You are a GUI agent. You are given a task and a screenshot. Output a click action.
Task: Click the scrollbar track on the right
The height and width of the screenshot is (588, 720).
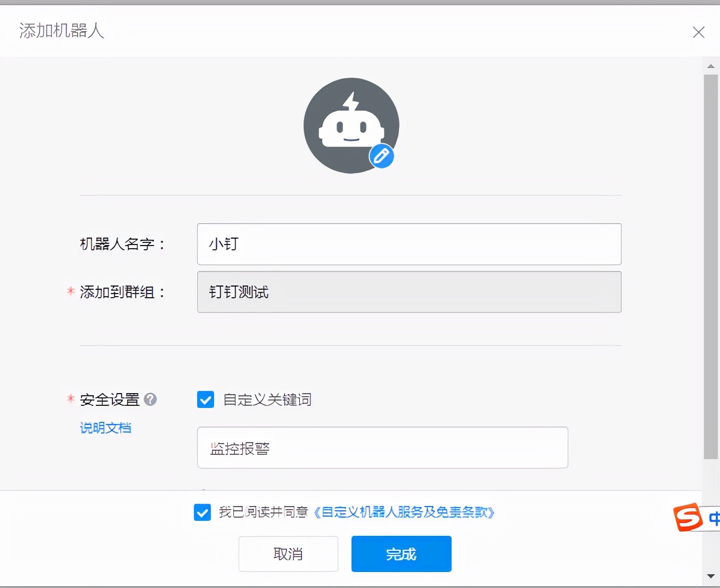[711, 266]
